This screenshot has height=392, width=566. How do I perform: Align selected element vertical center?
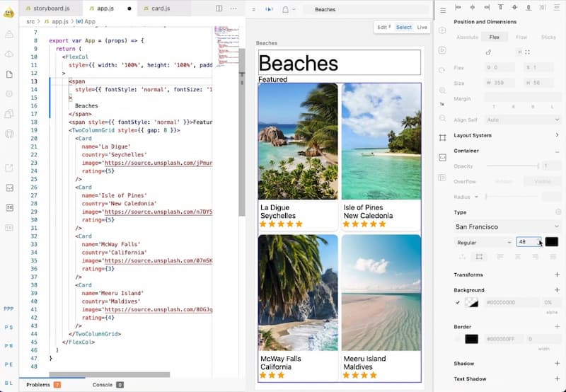tap(515, 7)
